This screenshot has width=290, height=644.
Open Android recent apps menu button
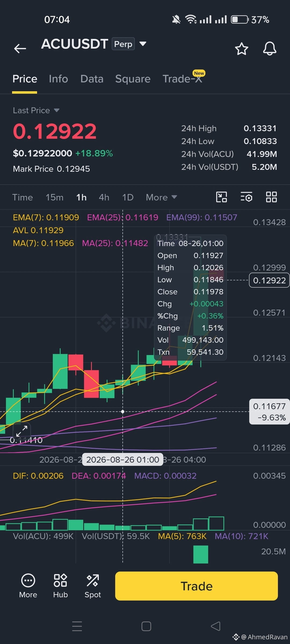click(x=77, y=626)
